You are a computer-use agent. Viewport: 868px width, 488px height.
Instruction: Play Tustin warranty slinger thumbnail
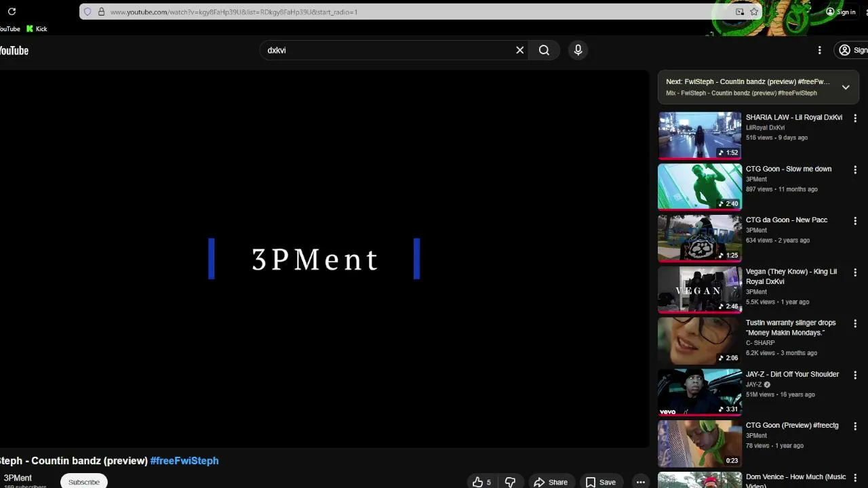click(x=700, y=340)
